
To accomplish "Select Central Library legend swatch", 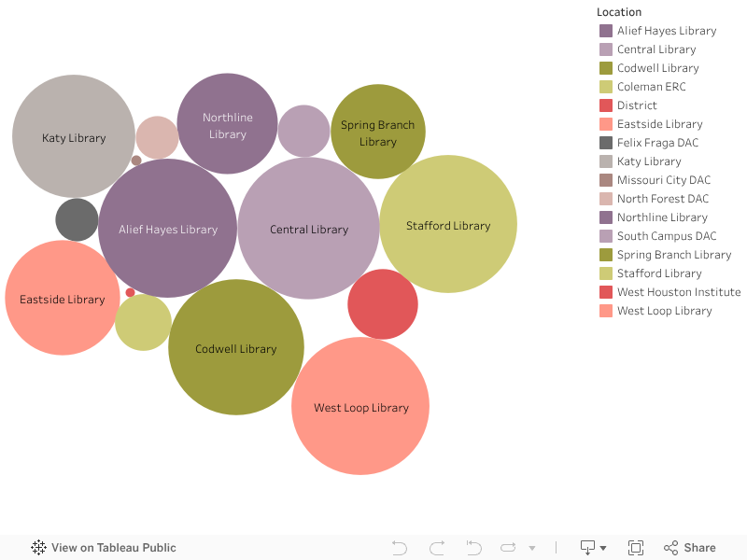I will 605,49.
